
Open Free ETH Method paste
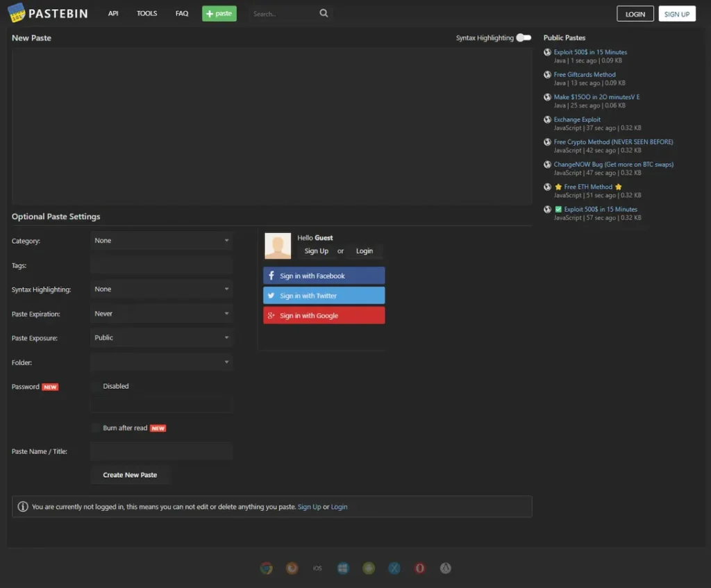click(x=588, y=187)
